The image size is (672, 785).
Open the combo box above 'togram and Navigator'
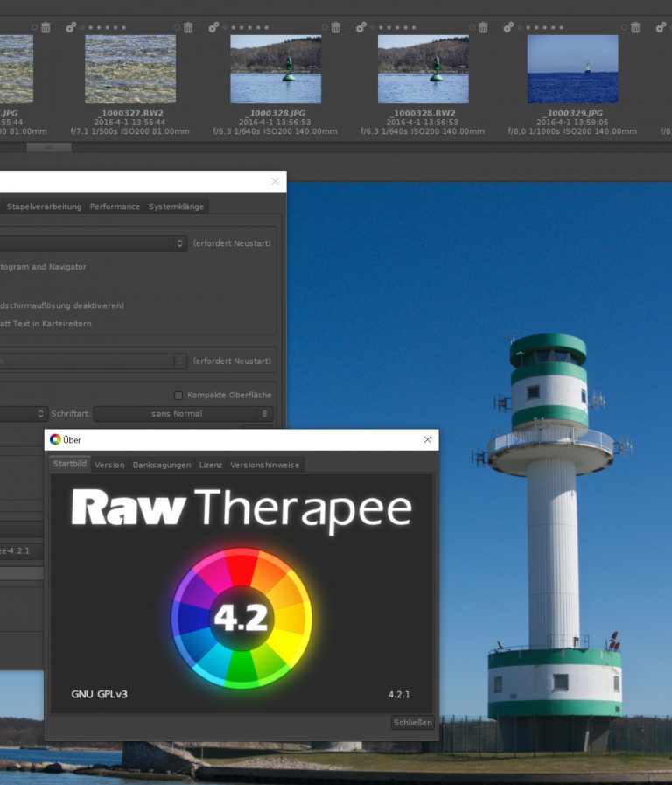[93, 243]
